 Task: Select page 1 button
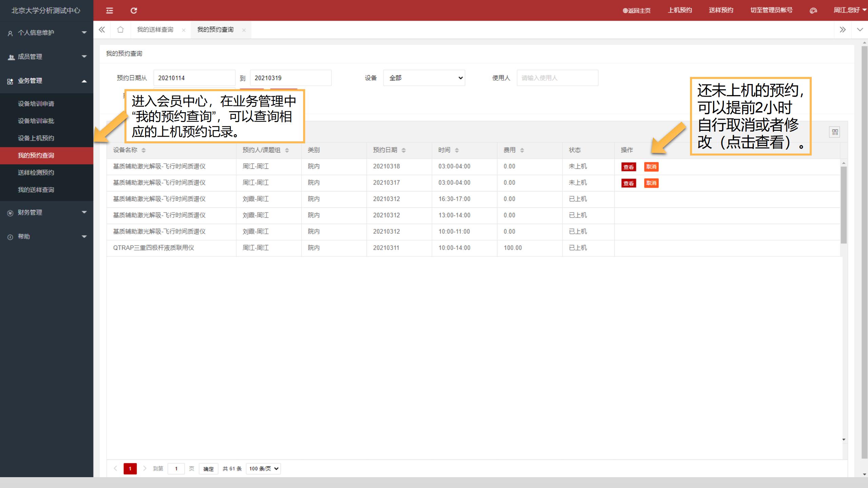point(130,469)
